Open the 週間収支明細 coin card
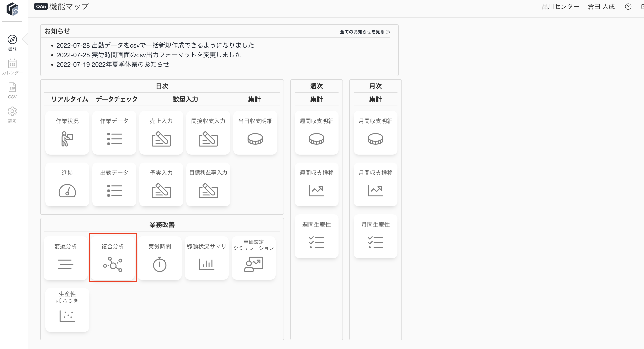Image resolution: width=644 pixels, height=349 pixels. pyautogui.click(x=316, y=133)
